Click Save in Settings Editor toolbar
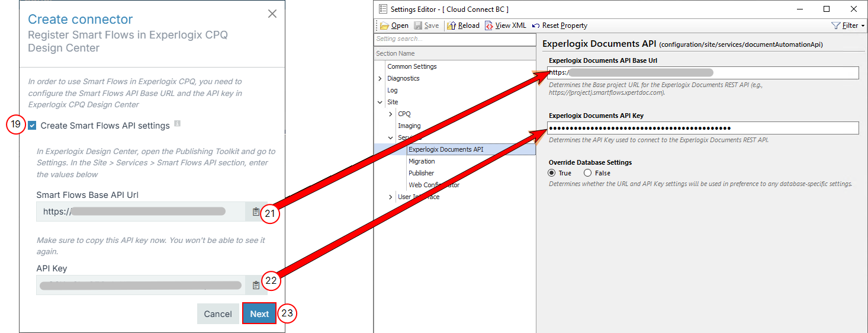 pos(426,25)
